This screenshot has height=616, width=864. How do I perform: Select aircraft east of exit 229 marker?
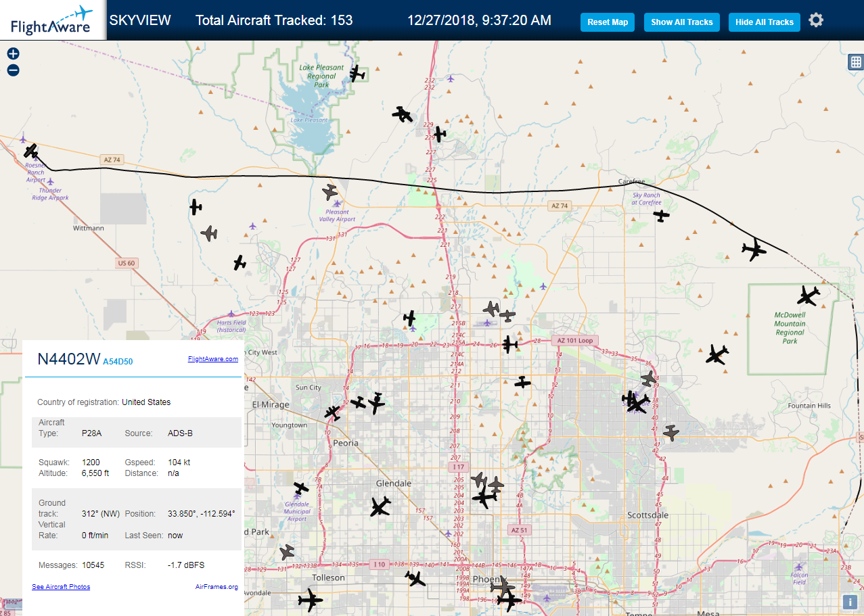pyautogui.click(x=440, y=134)
